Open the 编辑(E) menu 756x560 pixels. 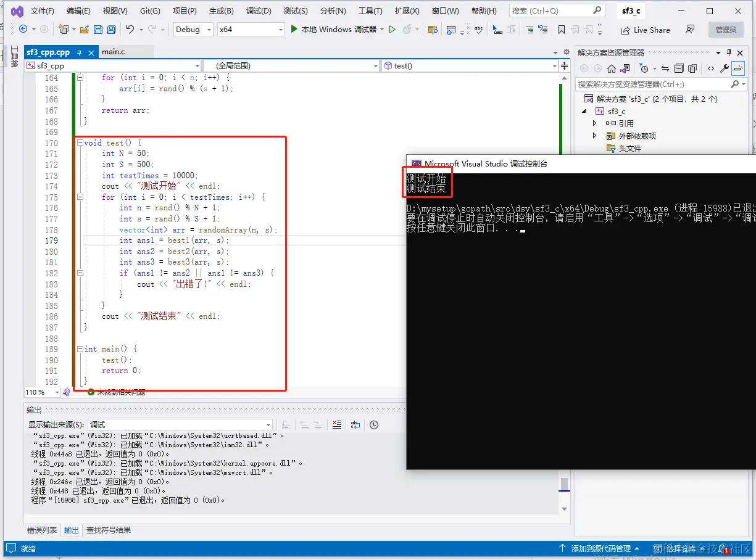coord(78,10)
